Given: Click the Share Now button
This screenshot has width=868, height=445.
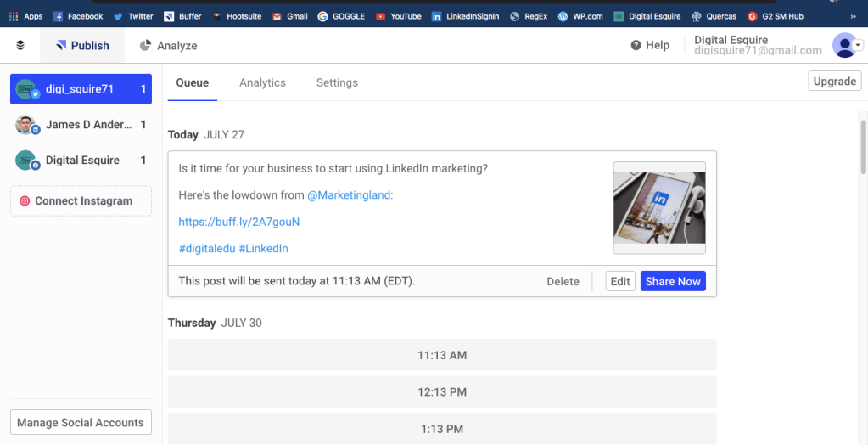Looking at the screenshot, I should tap(673, 281).
